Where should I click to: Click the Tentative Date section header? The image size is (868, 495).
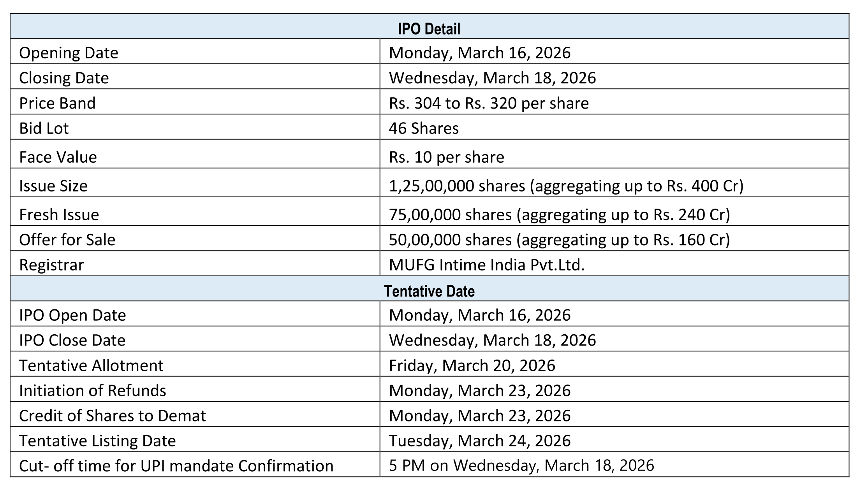pyautogui.click(x=429, y=291)
